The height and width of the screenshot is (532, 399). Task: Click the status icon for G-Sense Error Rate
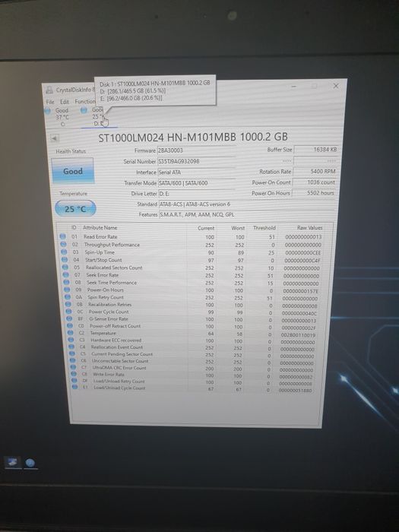coord(69,318)
